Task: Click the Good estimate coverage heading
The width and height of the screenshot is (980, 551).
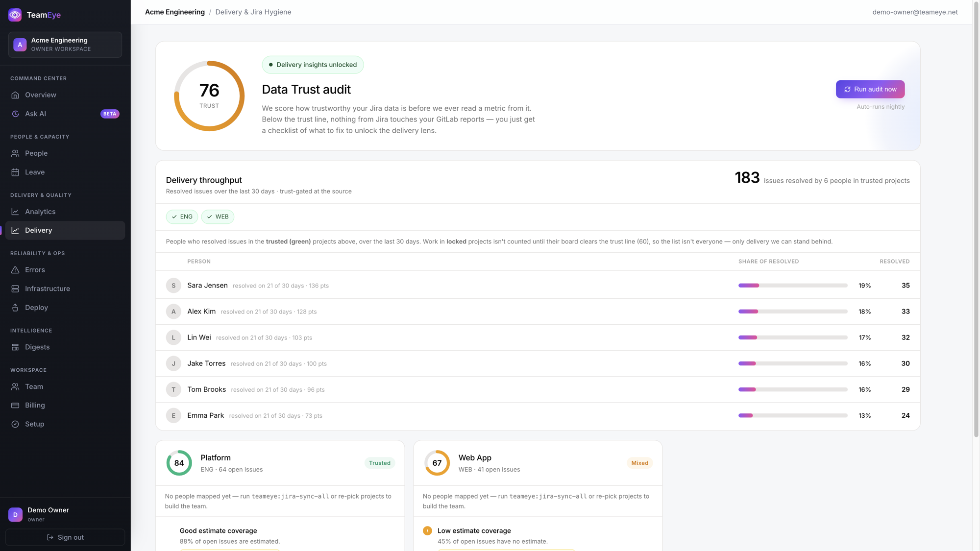Action: point(218,531)
